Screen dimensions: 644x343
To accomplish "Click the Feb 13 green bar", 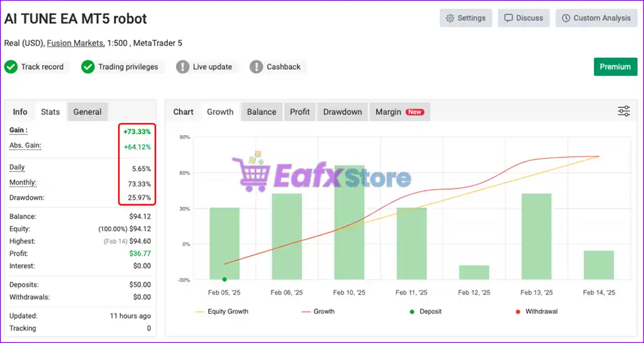I will [536, 237].
